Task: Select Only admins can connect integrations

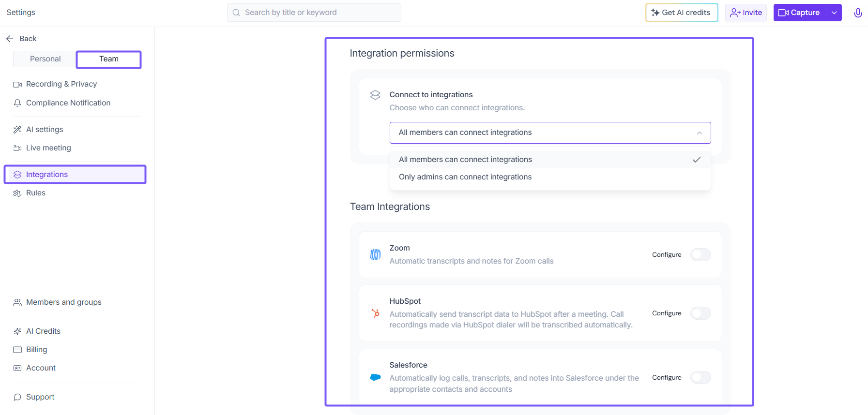Action: coord(465,177)
